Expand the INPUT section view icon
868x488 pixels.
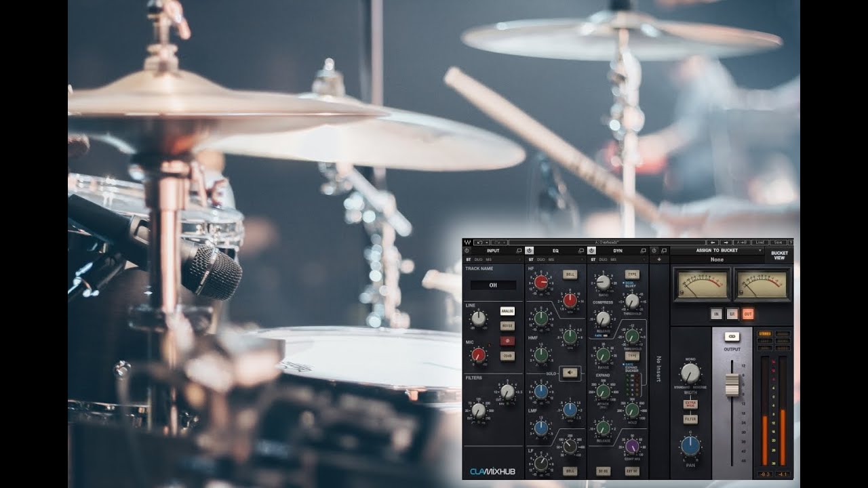point(519,251)
